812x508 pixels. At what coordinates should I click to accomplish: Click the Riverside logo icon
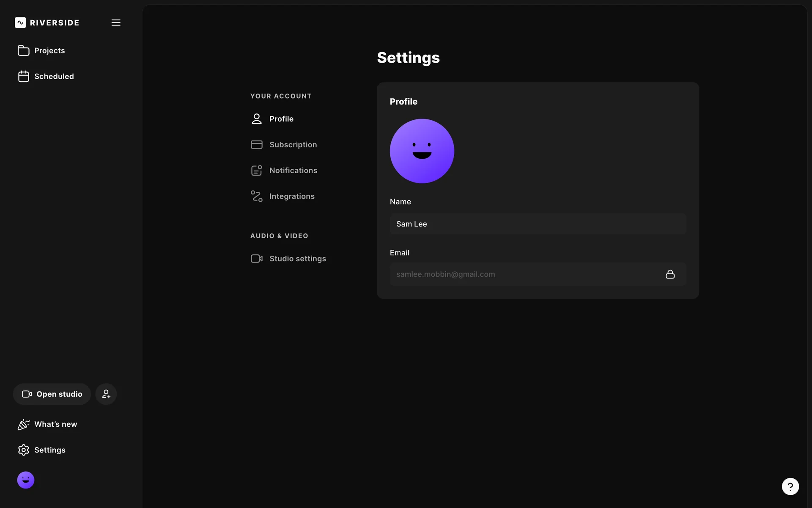pos(20,22)
